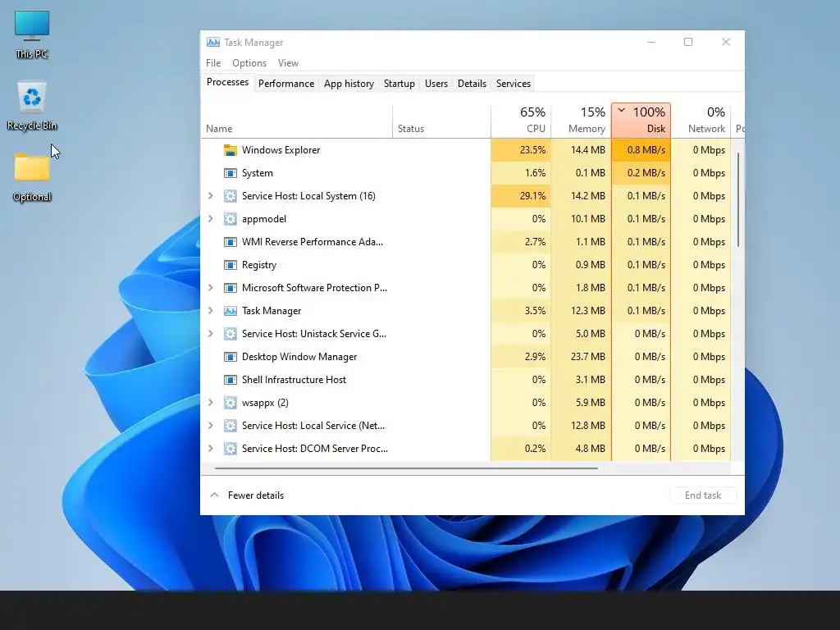
Task: Click the wsappx gear icon
Action: tap(231, 403)
